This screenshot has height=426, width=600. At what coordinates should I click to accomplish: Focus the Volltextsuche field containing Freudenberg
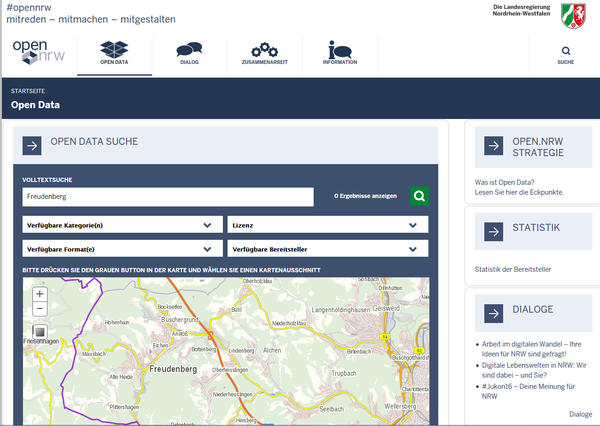click(x=168, y=197)
